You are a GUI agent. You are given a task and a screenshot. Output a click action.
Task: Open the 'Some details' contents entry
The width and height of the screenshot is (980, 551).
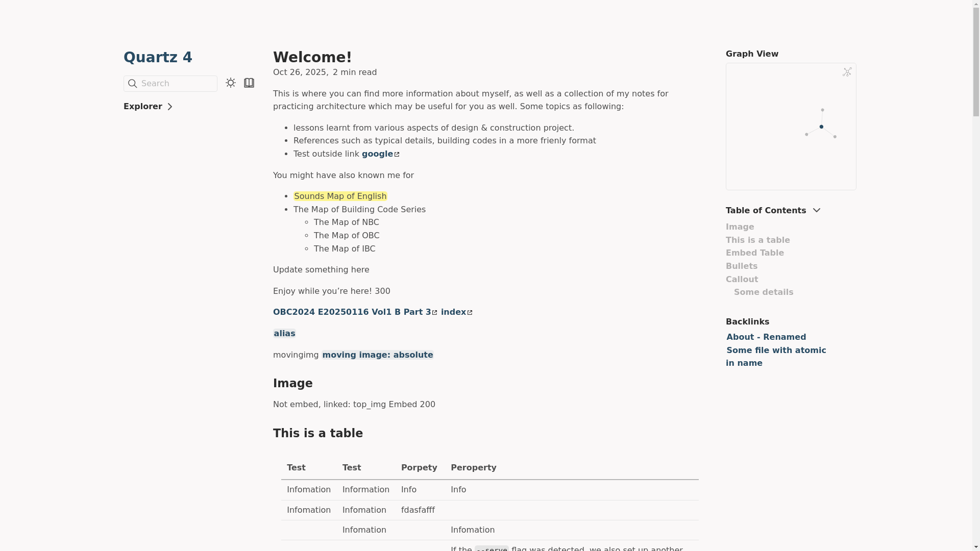[763, 292]
